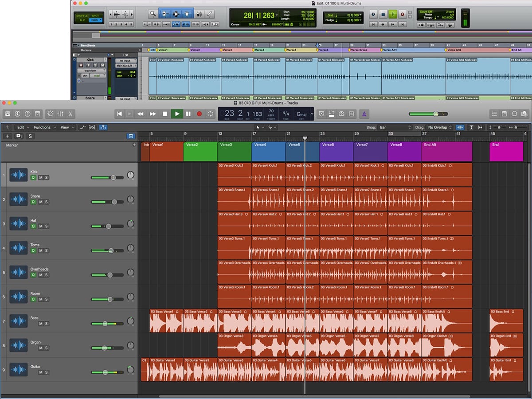Open the scissors Editors icon

point(70,114)
